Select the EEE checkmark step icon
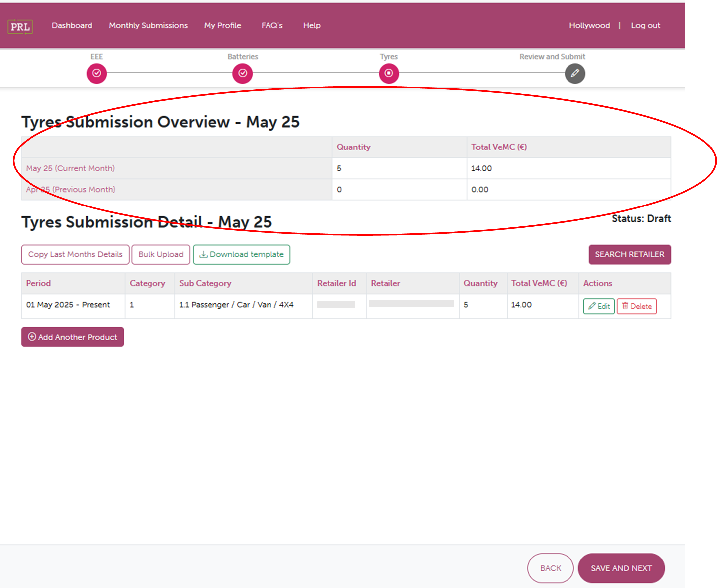This screenshot has height=588, width=717. (97, 73)
